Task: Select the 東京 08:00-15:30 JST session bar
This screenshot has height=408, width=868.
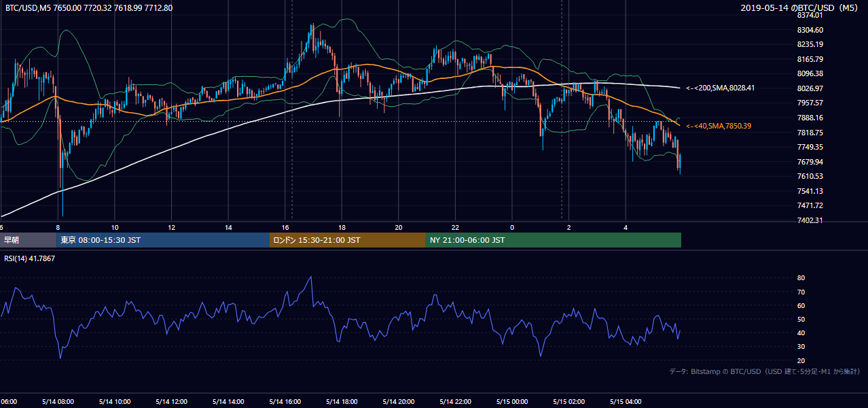Action: point(163,240)
